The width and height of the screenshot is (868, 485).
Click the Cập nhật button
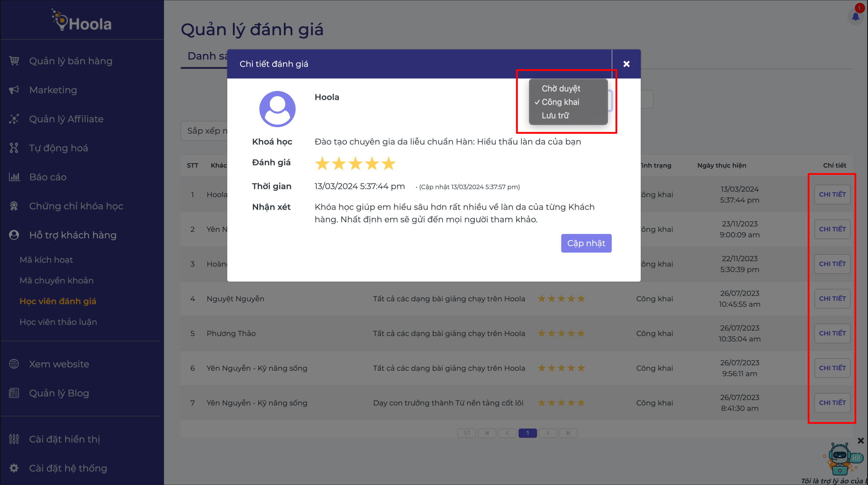click(586, 243)
